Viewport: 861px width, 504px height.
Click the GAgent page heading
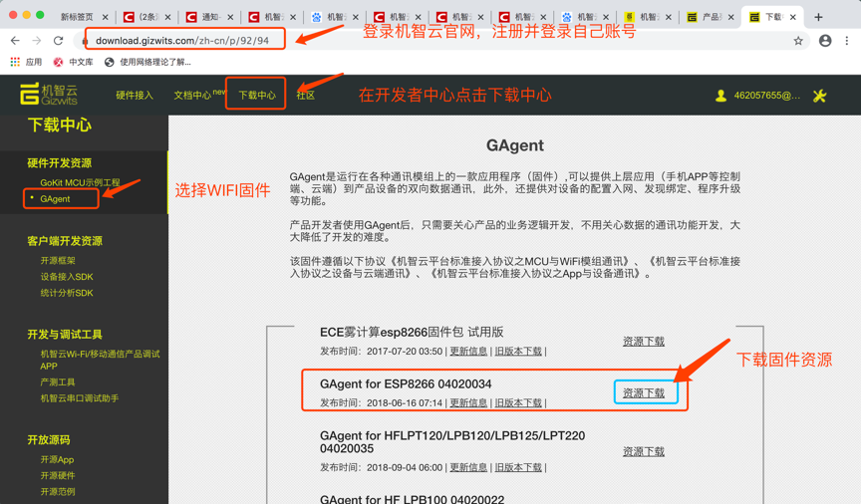pyautogui.click(x=515, y=145)
